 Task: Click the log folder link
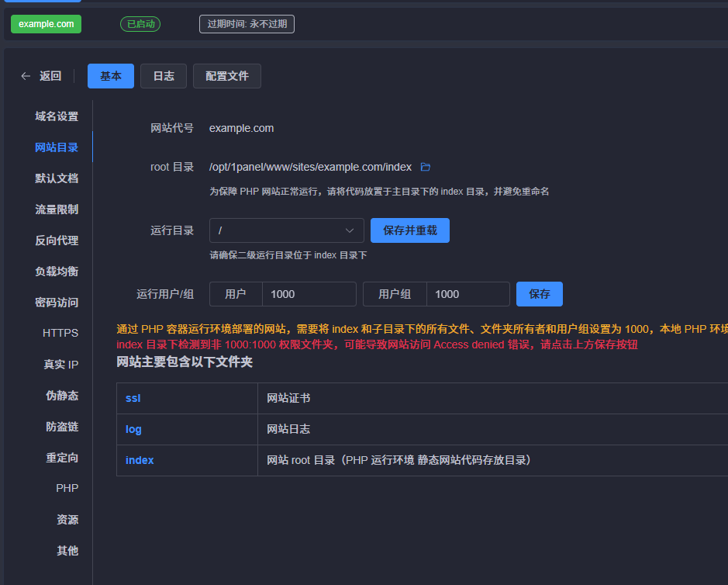133,429
